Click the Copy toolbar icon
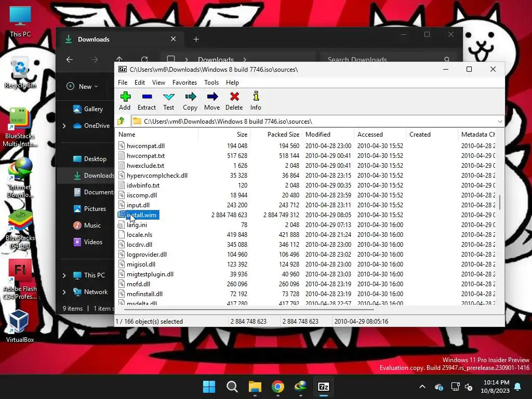532x399 pixels. [x=190, y=101]
